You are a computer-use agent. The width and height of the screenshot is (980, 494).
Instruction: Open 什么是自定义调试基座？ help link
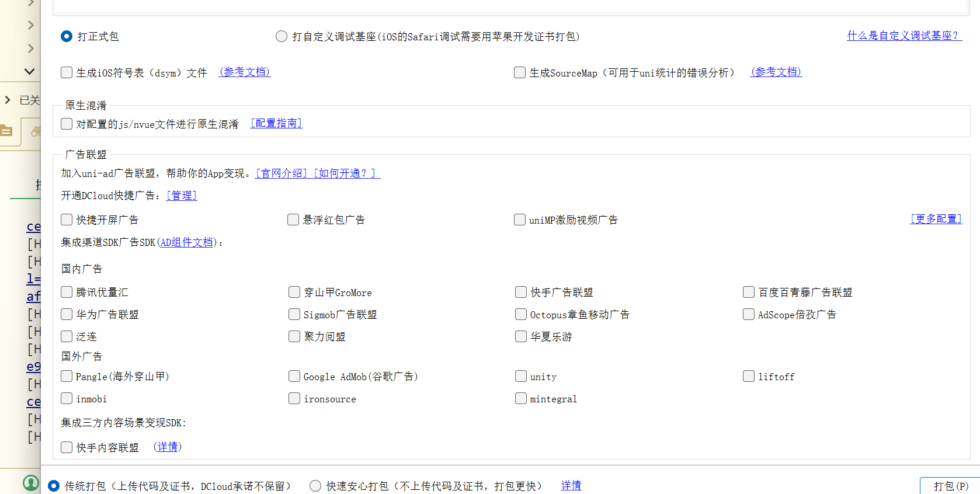(903, 36)
